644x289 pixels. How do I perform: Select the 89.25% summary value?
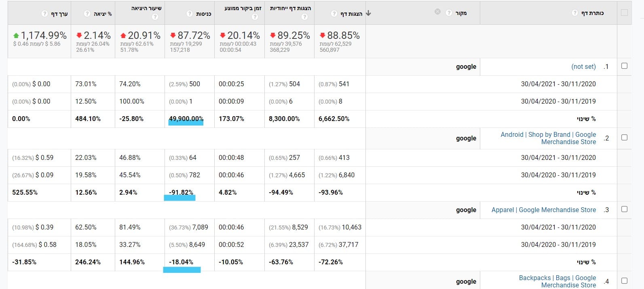click(x=293, y=36)
